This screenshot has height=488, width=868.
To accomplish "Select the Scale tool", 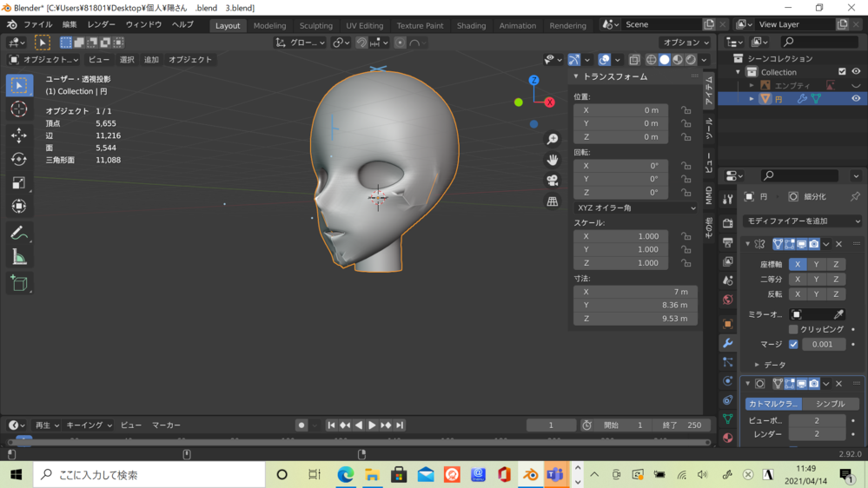I will (19, 183).
